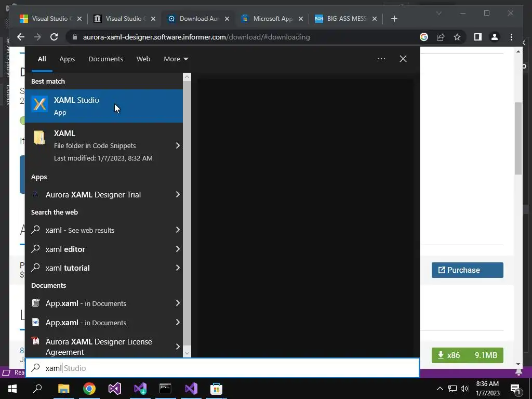The height and width of the screenshot is (399, 532).
Task: Click the taskbar clock showing 8:36 AM
Action: click(487, 389)
